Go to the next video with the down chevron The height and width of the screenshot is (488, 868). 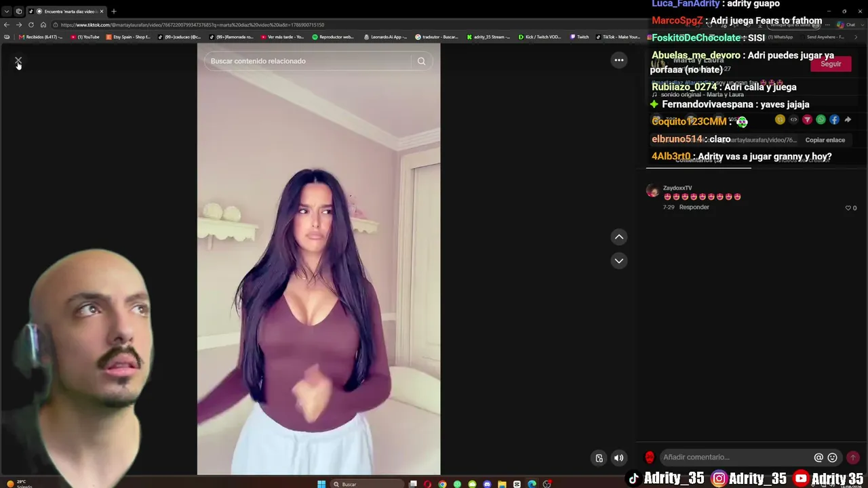619,260
